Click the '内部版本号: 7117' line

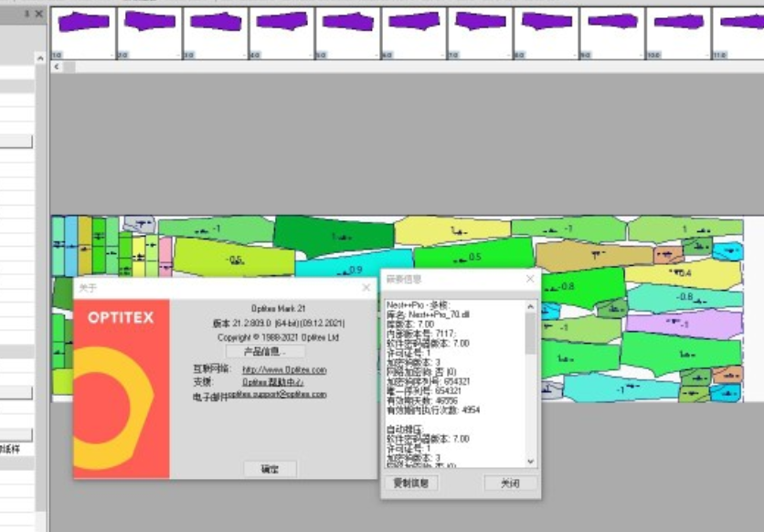420,334
